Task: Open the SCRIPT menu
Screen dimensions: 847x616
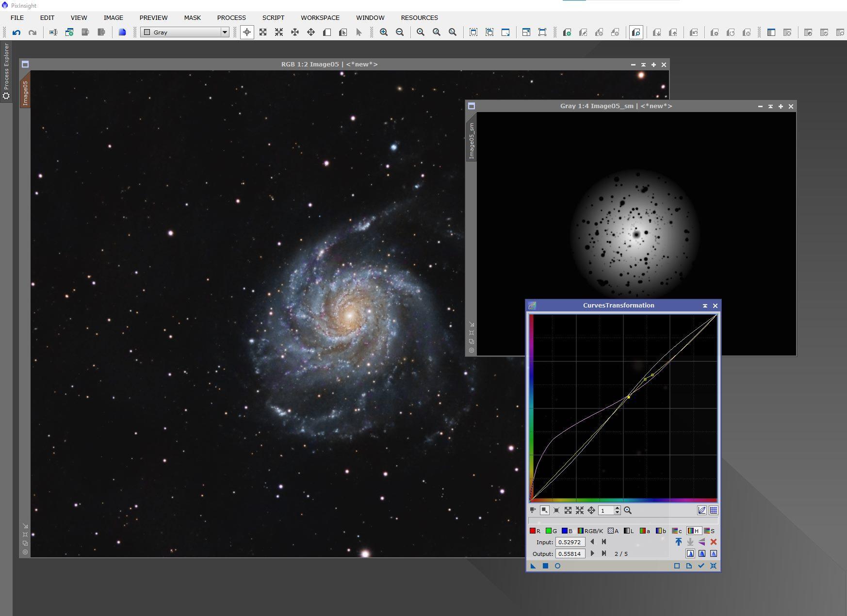Action: pyautogui.click(x=273, y=17)
